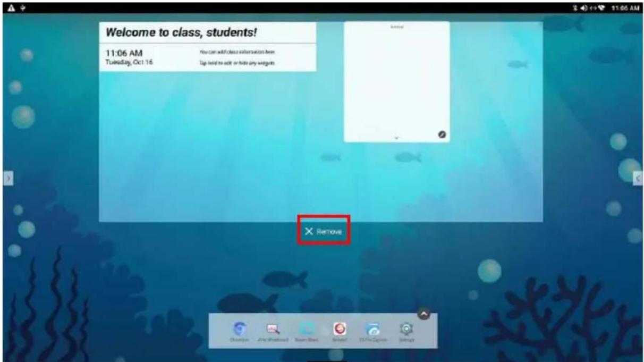Image resolution: width=644 pixels, height=362 pixels.
Task: Open the left side panel arrow
Action: (x=7, y=179)
